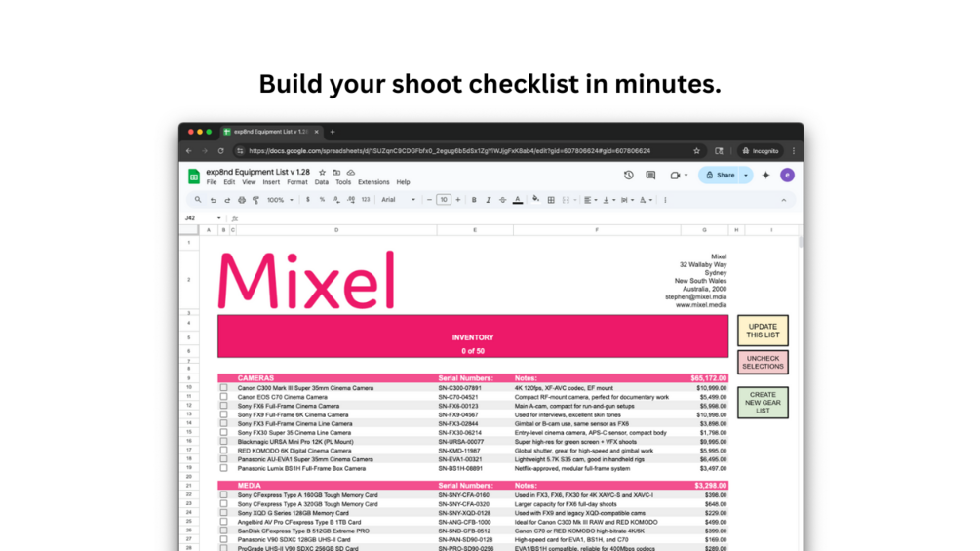Open the borders menu
This screenshot has width=980, height=551.
tap(551, 200)
